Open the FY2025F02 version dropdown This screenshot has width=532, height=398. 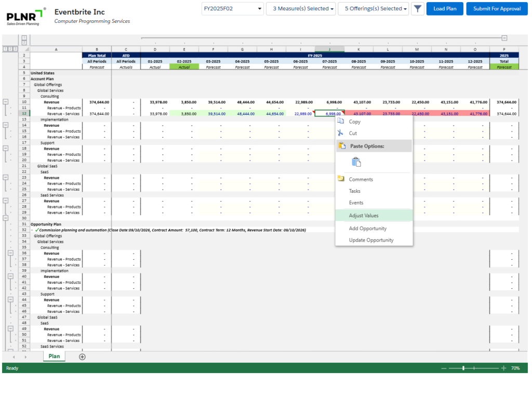coord(232,9)
